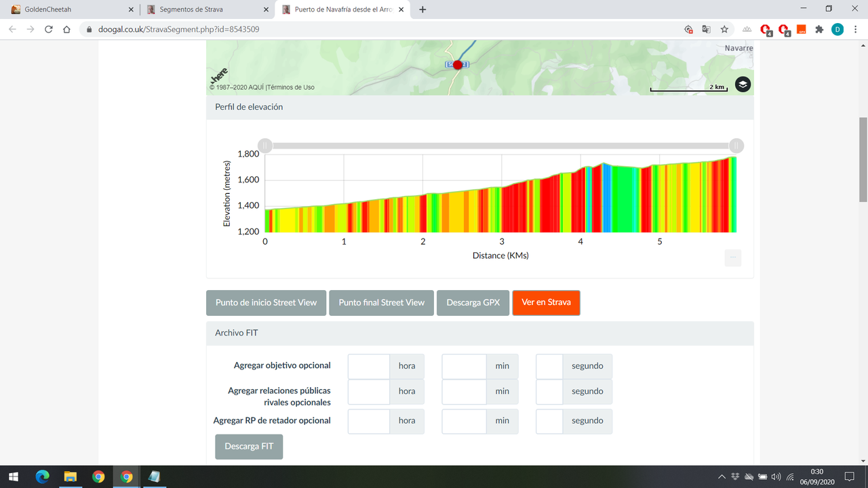Close the GoldenCheetah tab
The image size is (868, 488).
click(x=131, y=9)
